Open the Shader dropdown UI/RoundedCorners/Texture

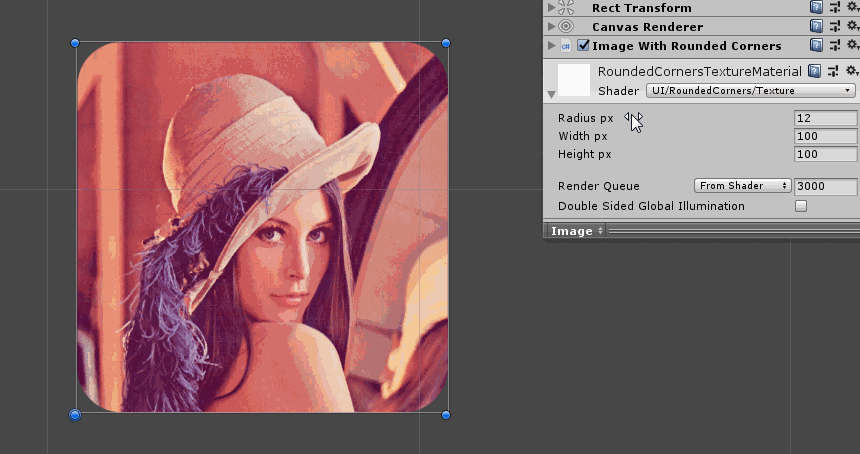tap(750, 90)
